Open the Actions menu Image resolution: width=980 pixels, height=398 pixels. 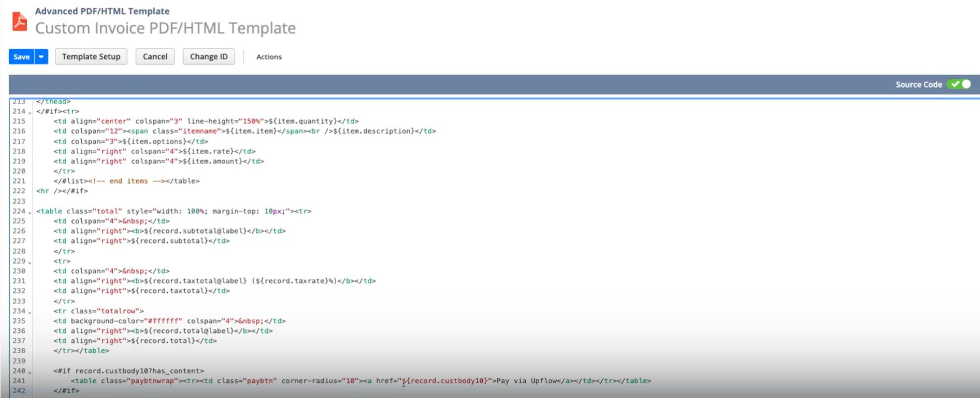coord(269,57)
